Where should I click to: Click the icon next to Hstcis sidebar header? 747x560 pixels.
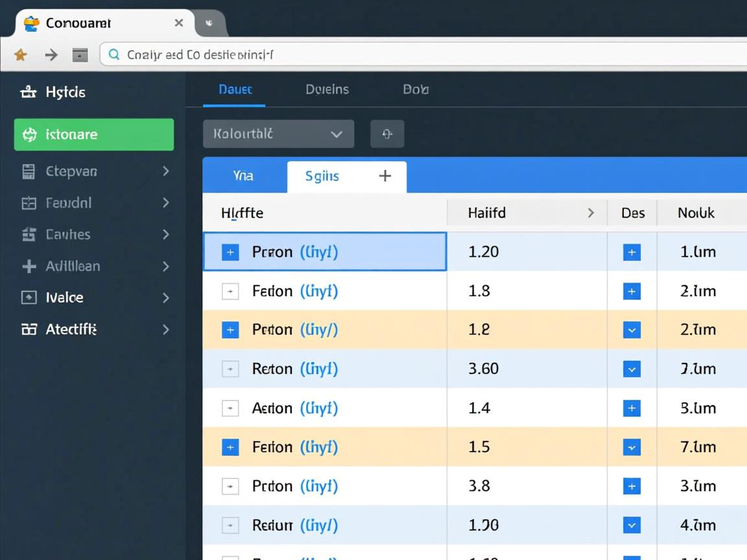click(x=28, y=92)
